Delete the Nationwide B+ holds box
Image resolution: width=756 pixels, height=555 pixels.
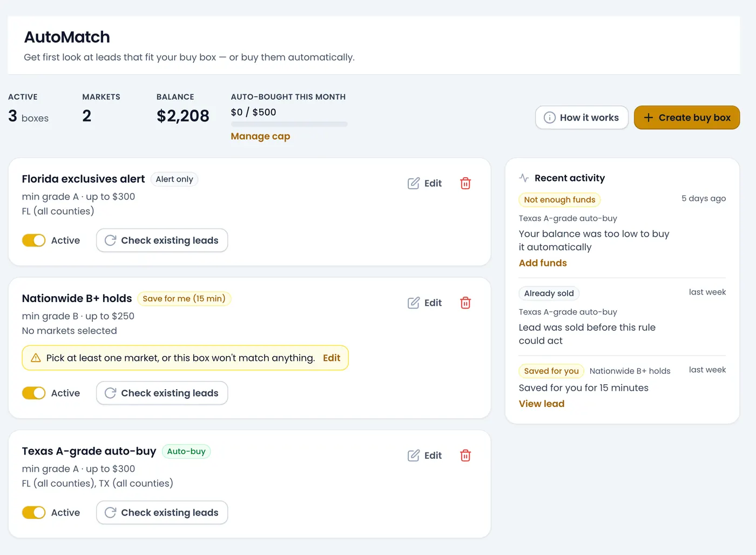click(465, 303)
